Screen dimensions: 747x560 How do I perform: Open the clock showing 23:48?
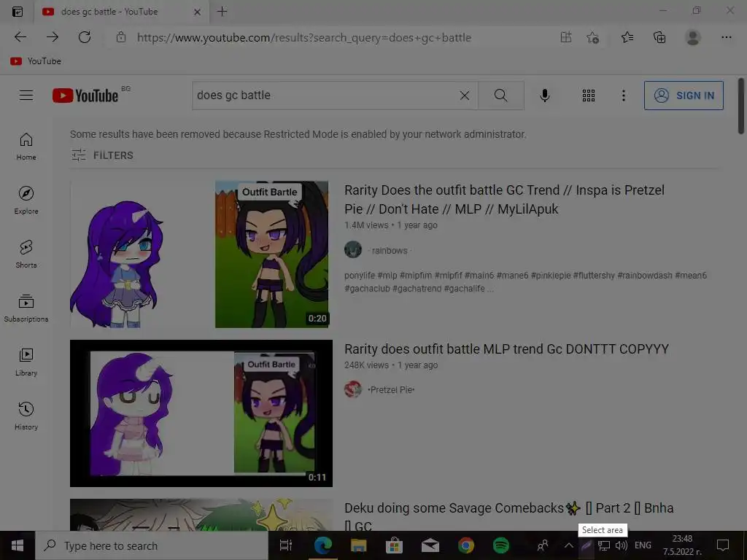pyautogui.click(x=682, y=545)
